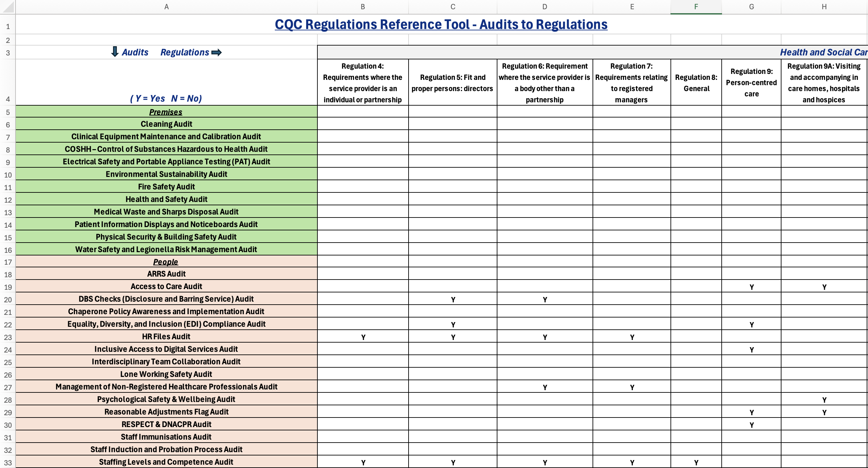Click row 19 header number
This screenshot has height=468, width=868.
(8, 287)
